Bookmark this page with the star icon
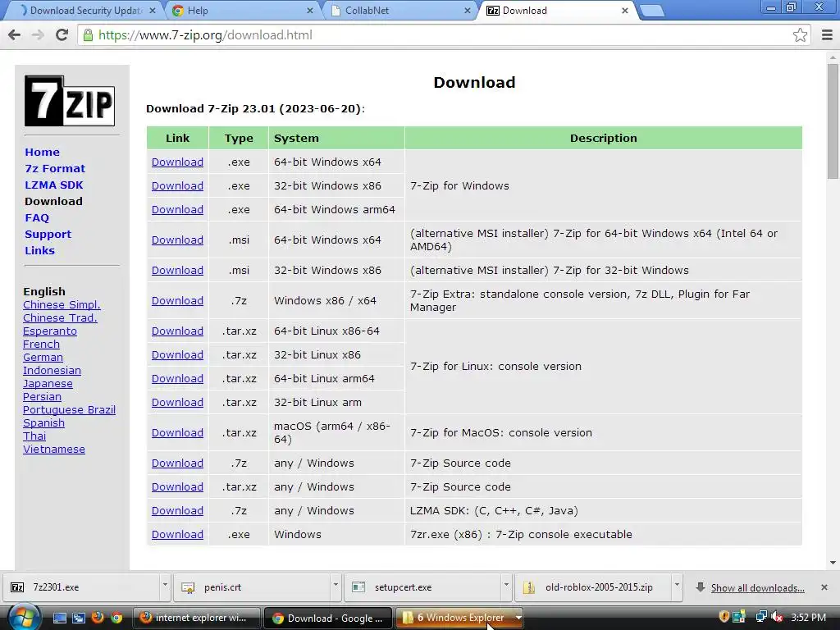 [800, 34]
